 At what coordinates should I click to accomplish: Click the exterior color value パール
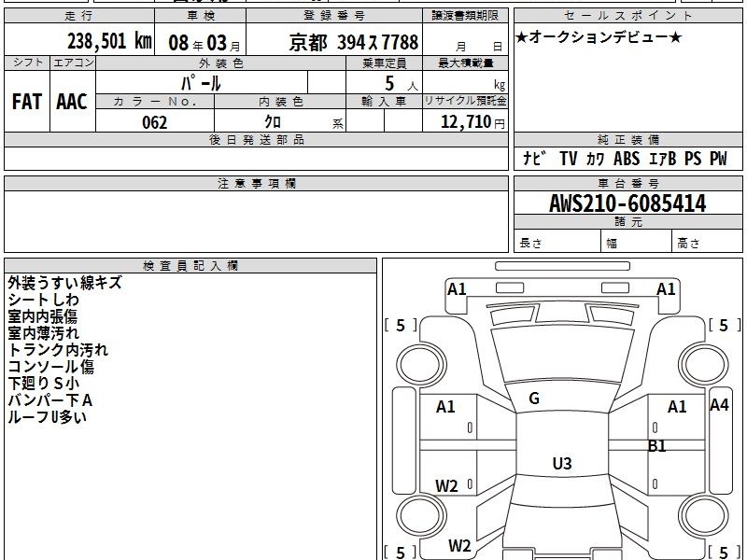[x=201, y=83]
